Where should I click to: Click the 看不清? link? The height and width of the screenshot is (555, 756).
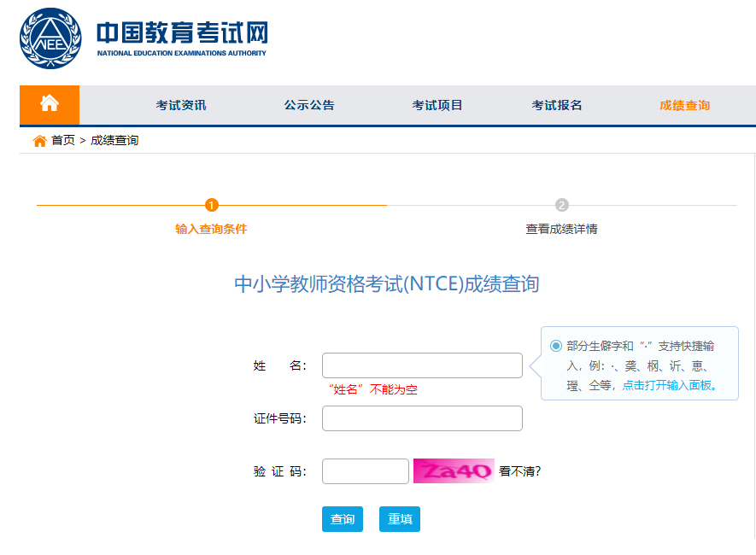519,471
